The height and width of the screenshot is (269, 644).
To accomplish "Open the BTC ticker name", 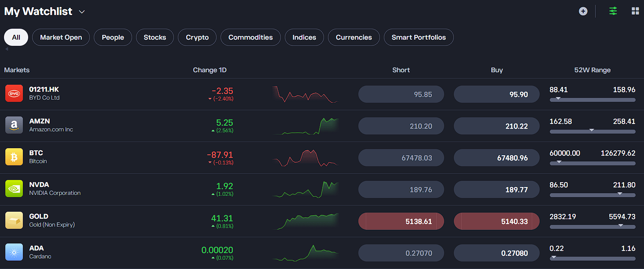I will point(36,153).
